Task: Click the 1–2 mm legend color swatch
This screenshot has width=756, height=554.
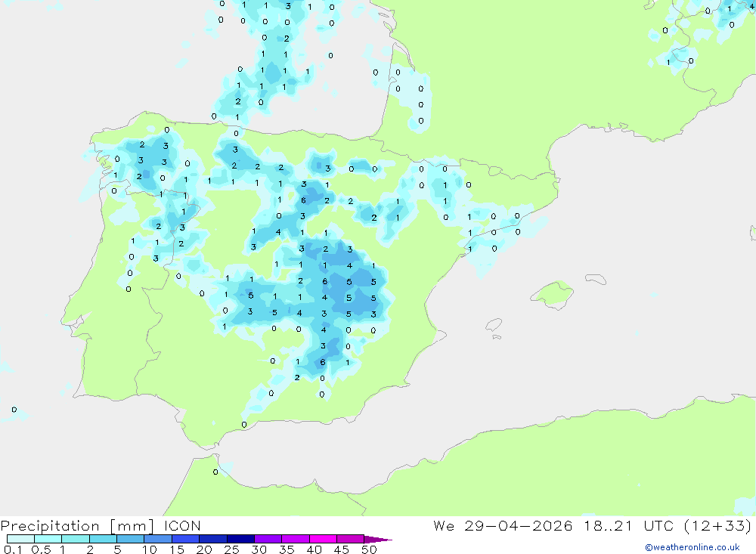Action: (76, 539)
